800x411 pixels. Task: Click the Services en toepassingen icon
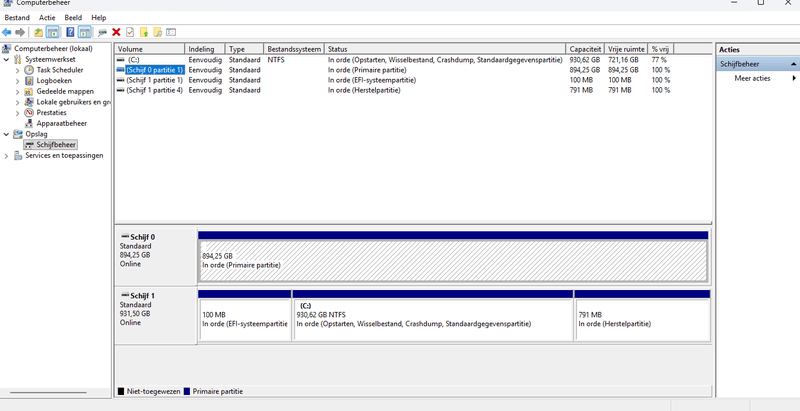click(x=18, y=156)
